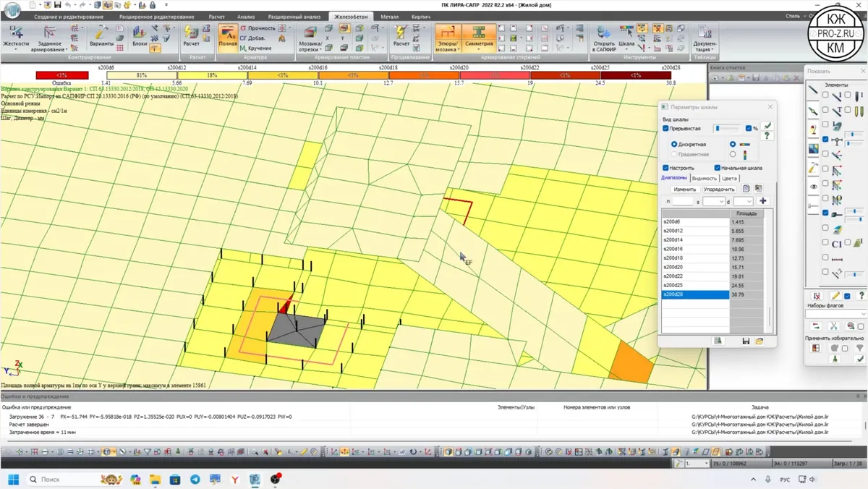Screen dimensions: 868x489
Task: Click the Прочность reinforcement option
Action: [x=258, y=28]
